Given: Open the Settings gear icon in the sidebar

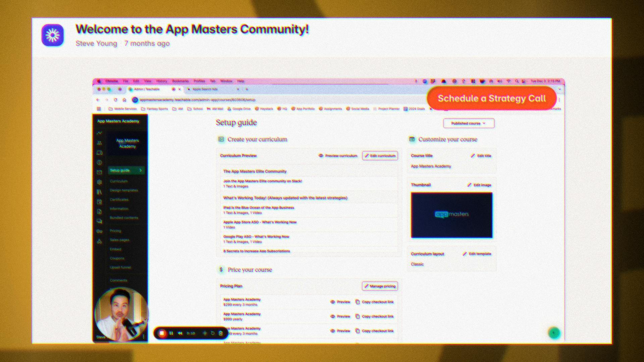Looking at the screenshot, I should 99,182.
